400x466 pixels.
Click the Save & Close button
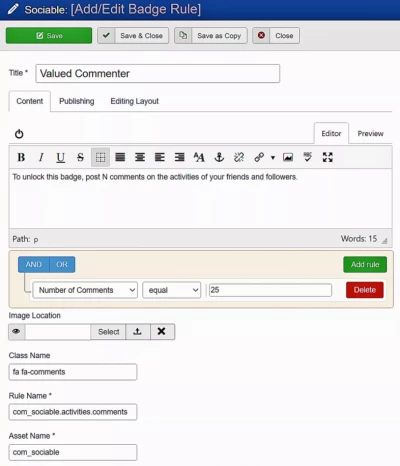(x=133, y=36)
